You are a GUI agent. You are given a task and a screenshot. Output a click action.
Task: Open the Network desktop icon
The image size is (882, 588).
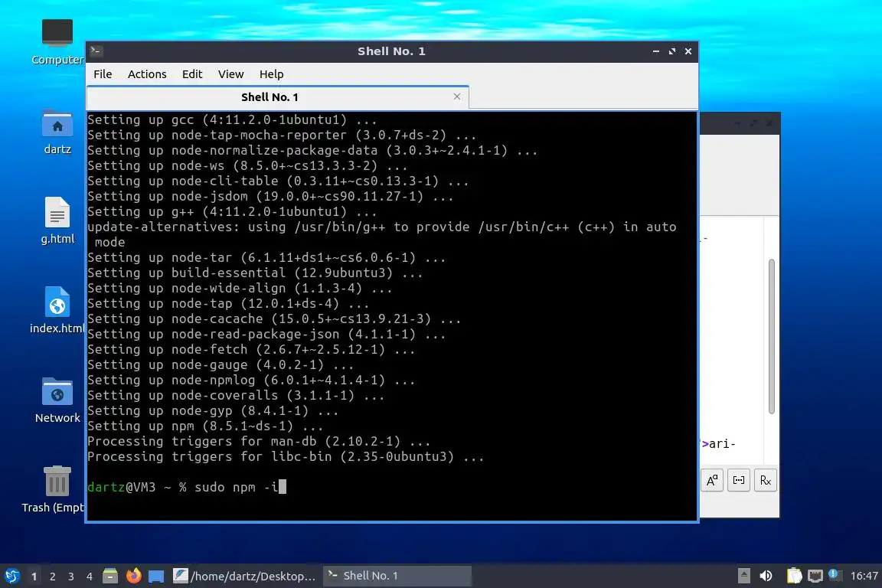tap(57, 400)
